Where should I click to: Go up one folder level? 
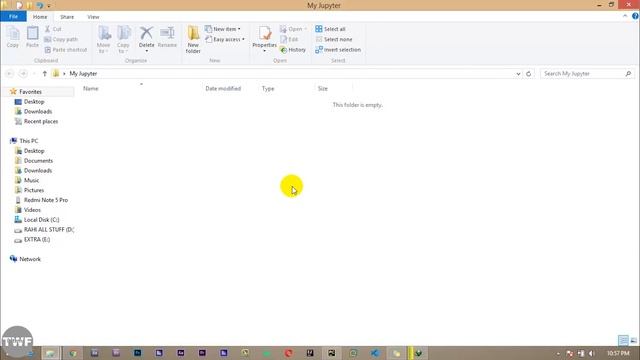(x=44, y=73)
